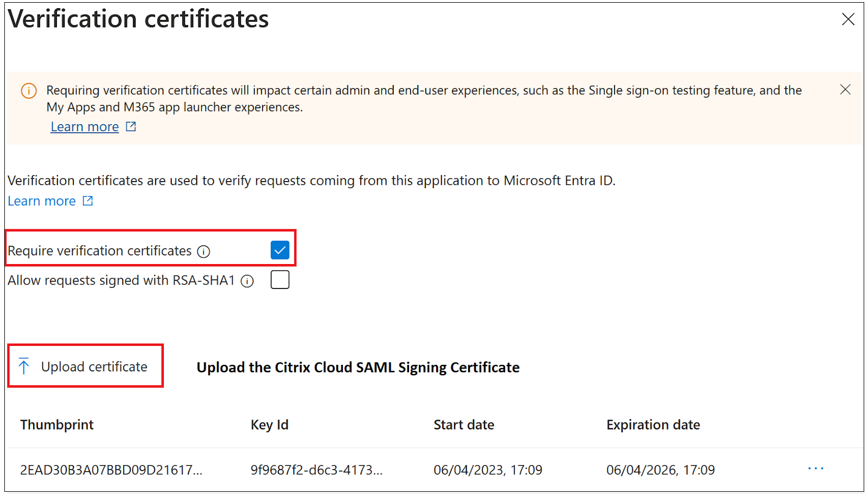
Task: Enable Allow requests signed with RSA-SHA1
Action: (x=280, y=280)
